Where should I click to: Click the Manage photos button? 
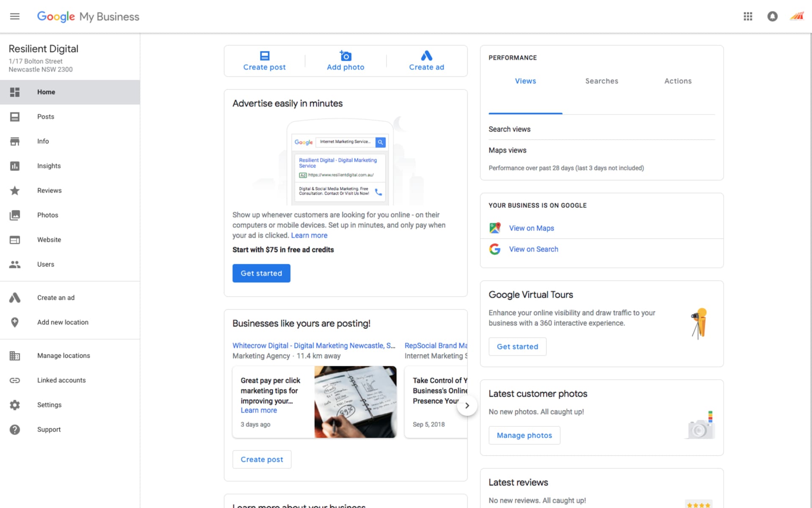[x=524, y=435]
